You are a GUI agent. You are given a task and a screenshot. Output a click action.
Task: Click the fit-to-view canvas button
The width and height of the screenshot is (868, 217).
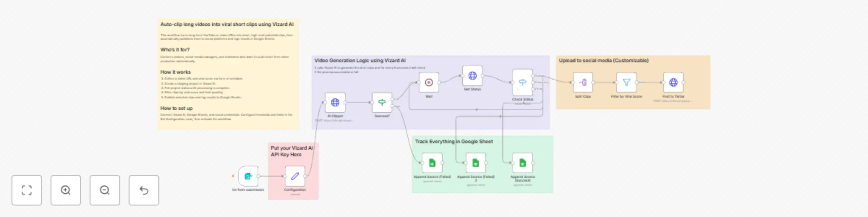pyautogui.click(x=27, y=190)
